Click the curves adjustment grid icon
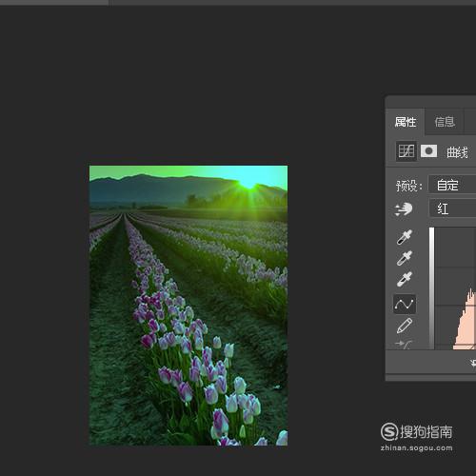 (407, 151)
